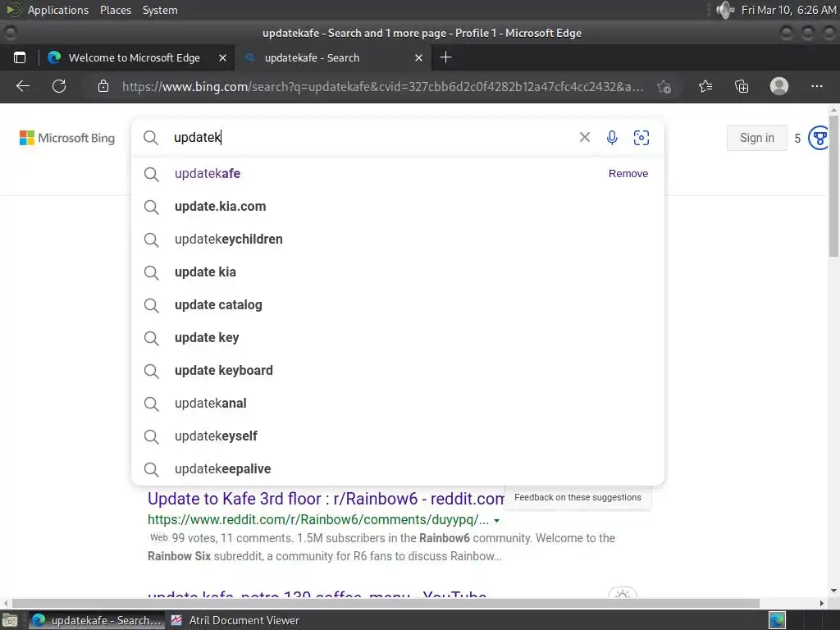Screen dimensions: 840x630
Task: Reload the page with refresh icon
Action: pos(59,86)
